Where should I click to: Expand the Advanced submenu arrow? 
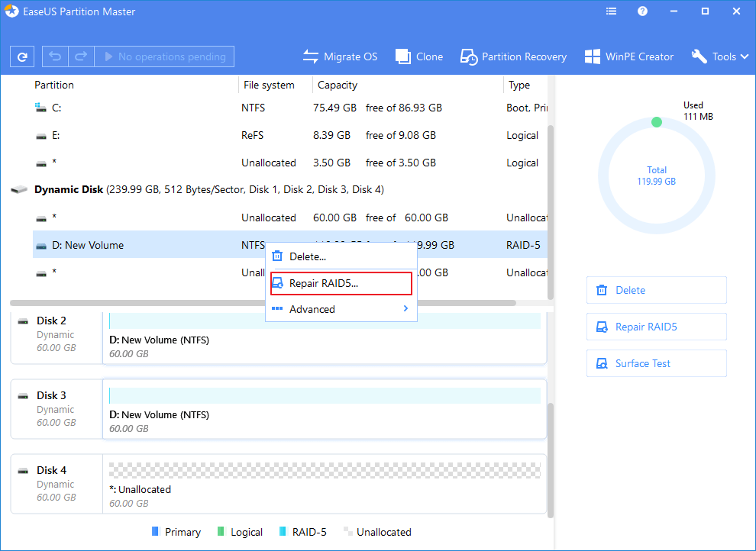[x=405, y=309]
